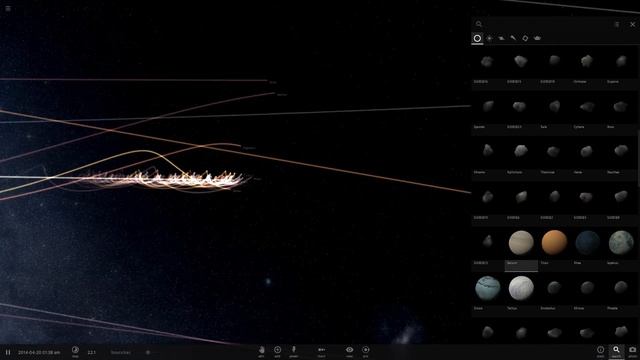This screenshot has height=360, width=640.
Task: Open the time step settings icon
Action: (75, 350)
